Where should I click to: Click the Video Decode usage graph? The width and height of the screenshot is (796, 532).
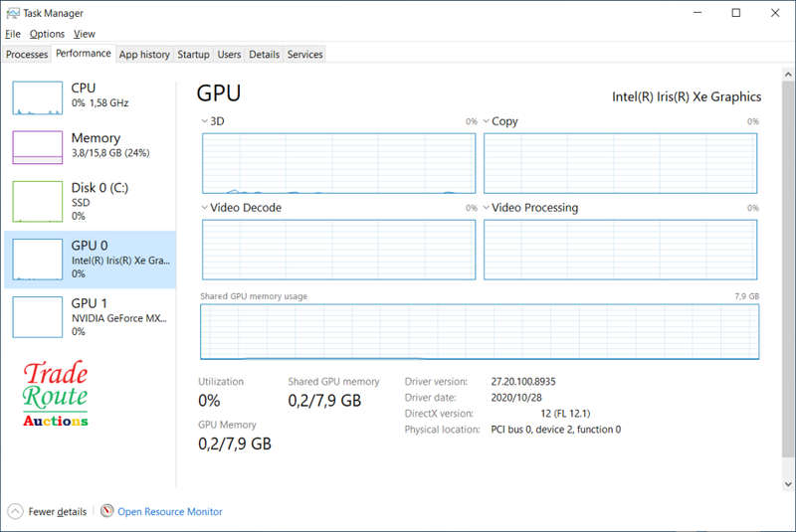point(338,250)
